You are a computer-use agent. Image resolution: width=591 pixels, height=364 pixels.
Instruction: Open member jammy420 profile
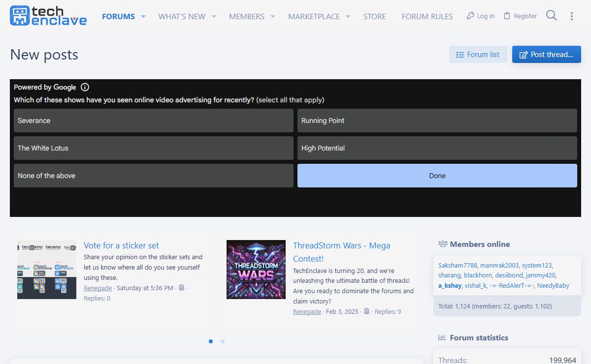point(541,275)
